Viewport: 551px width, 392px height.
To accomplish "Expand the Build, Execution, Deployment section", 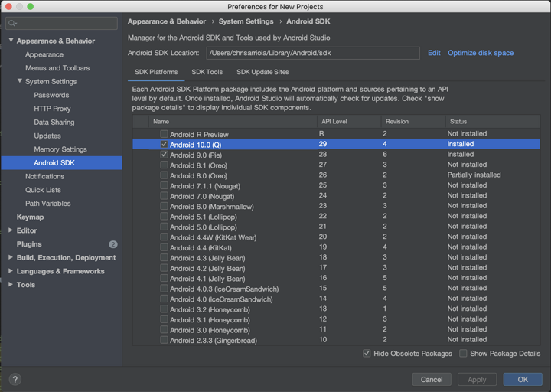I will click(x=11, y=258).
